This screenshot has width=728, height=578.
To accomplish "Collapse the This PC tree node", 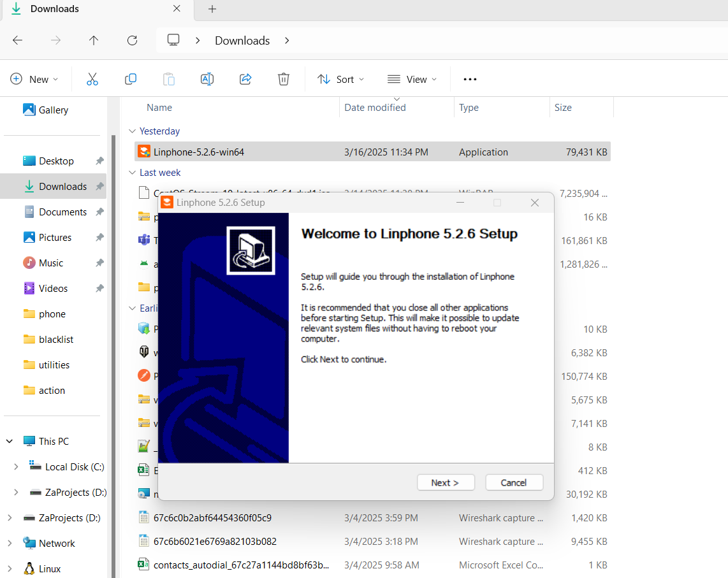I will click(x=10, y=442).
